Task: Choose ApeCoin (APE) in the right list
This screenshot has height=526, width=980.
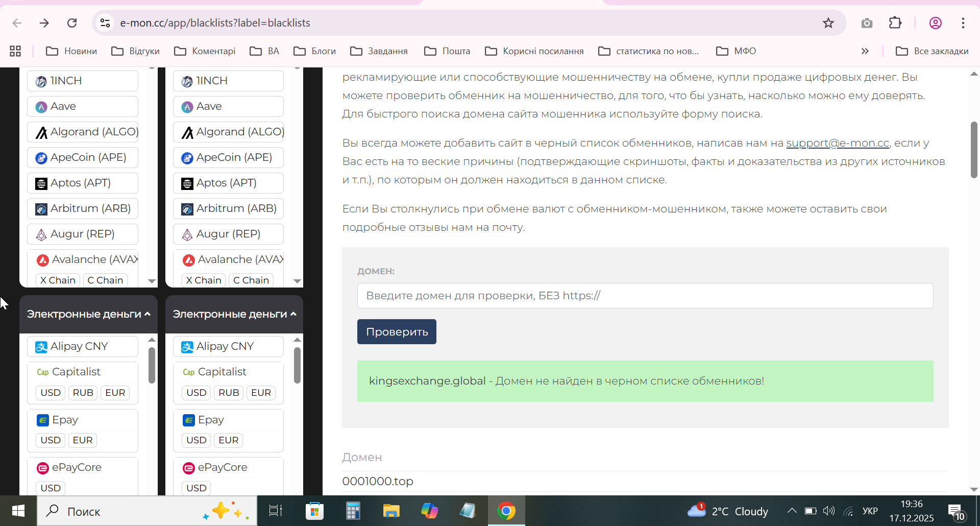Action: [228, 157]
